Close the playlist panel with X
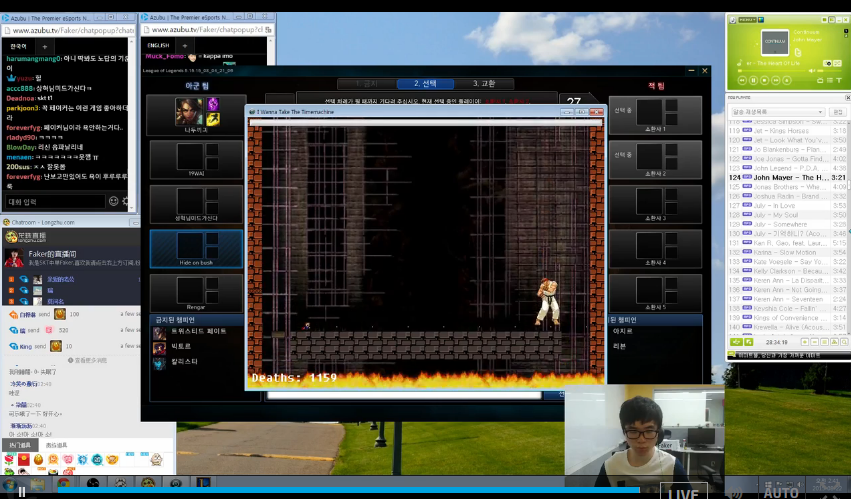 (x=847, y=98)
